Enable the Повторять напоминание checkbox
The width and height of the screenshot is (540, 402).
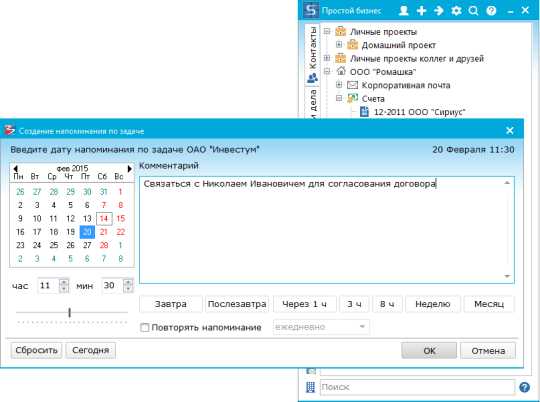point(145,327)
